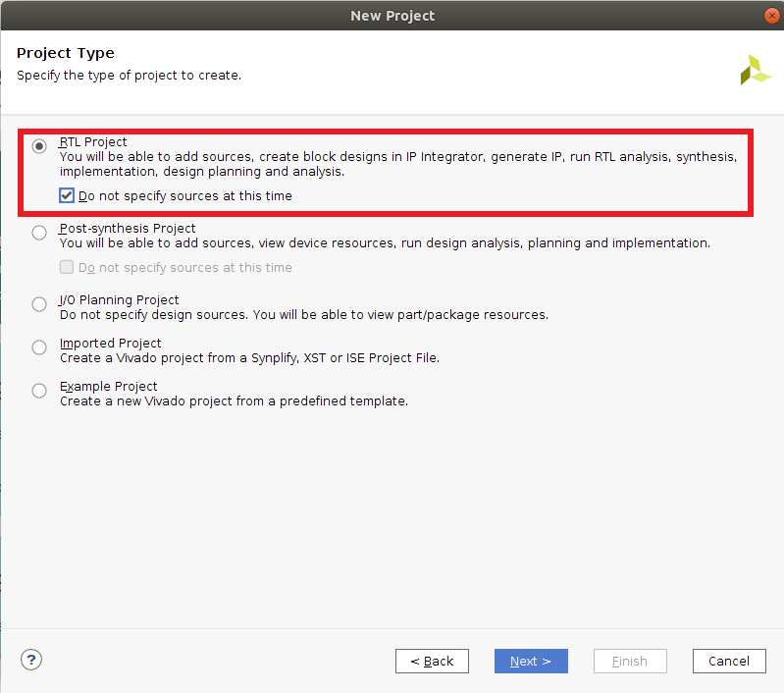Screen dimensions: 784x693
Task: Choose the Post-synthesis Project radio button
Action: pyautogui.click(x=39, y=233)
